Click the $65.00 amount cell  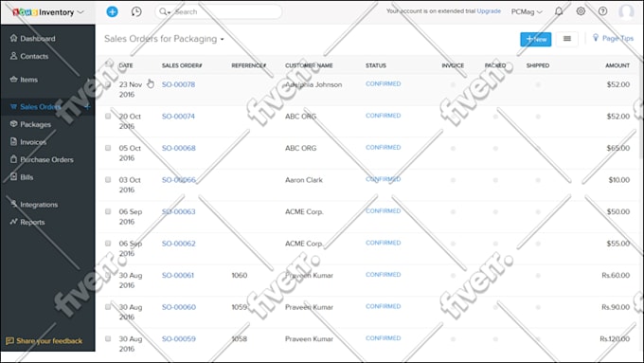(x=618, y=148)
